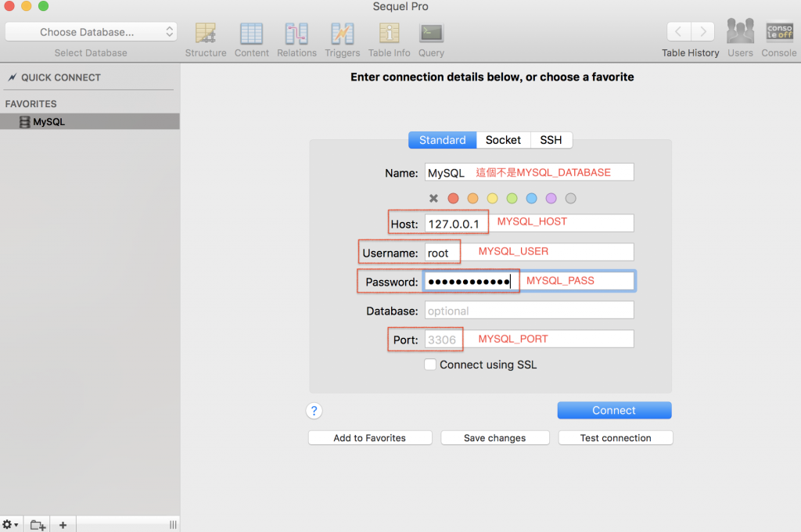
Task: Open the Triggers view icon
Action: 343,34
